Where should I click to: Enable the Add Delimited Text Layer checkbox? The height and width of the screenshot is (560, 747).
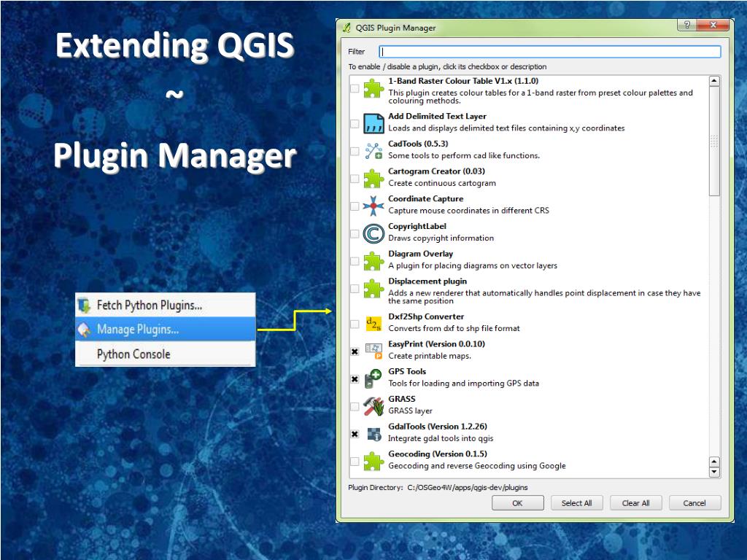click(x=355, y=124)
